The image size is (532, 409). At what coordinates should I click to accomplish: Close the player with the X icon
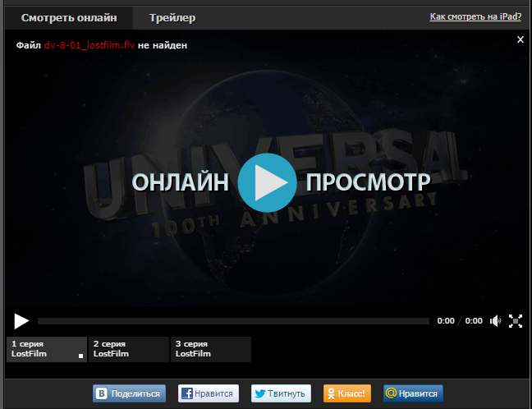click(521, 39)
